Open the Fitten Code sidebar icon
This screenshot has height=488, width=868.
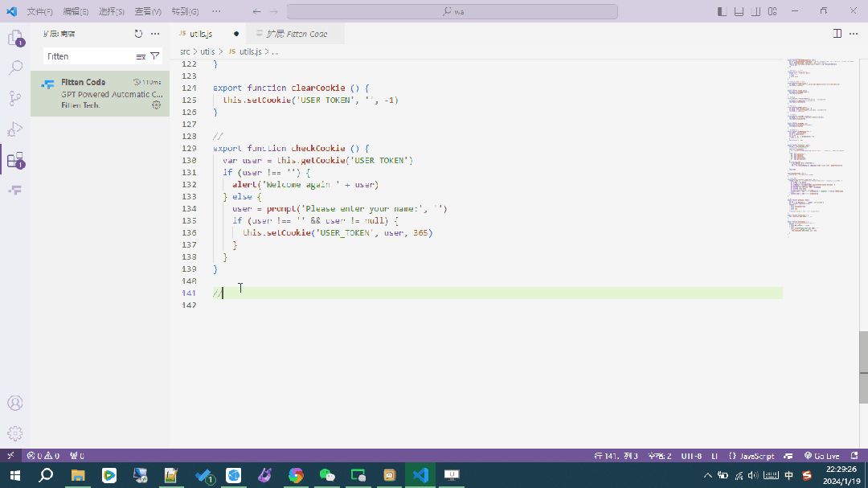(15, 190)
